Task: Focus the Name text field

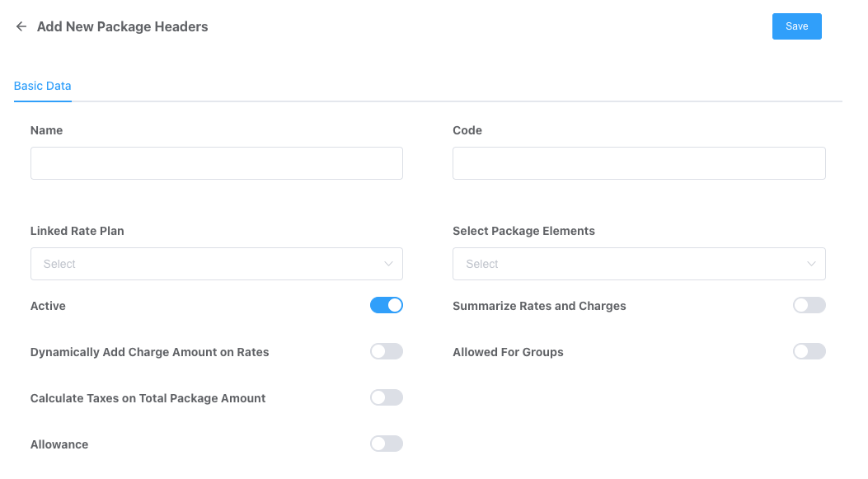Action: pyautogui.click(x=216, y=163)
